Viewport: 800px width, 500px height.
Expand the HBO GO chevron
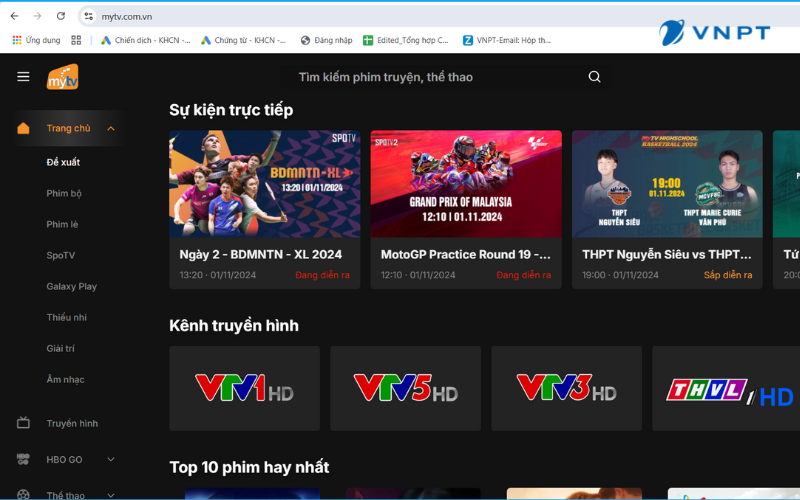coord(111,459)
